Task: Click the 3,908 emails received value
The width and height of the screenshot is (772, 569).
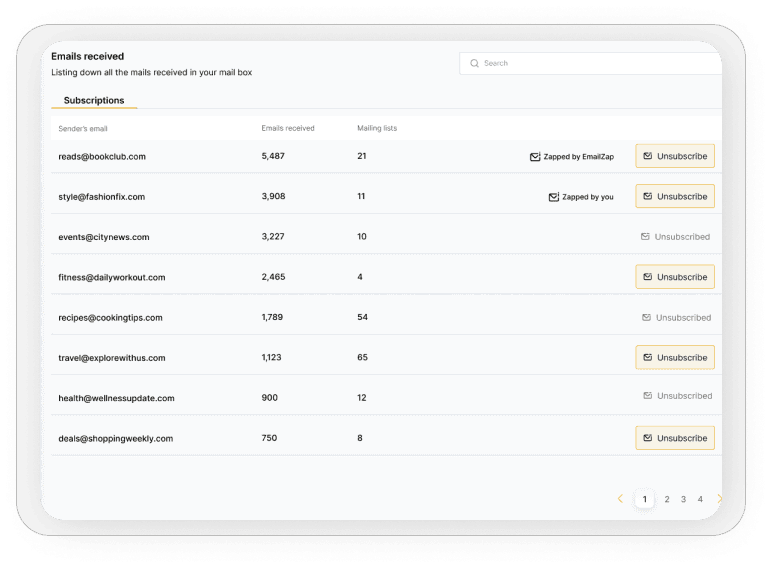Action: [x=273, y=196]
